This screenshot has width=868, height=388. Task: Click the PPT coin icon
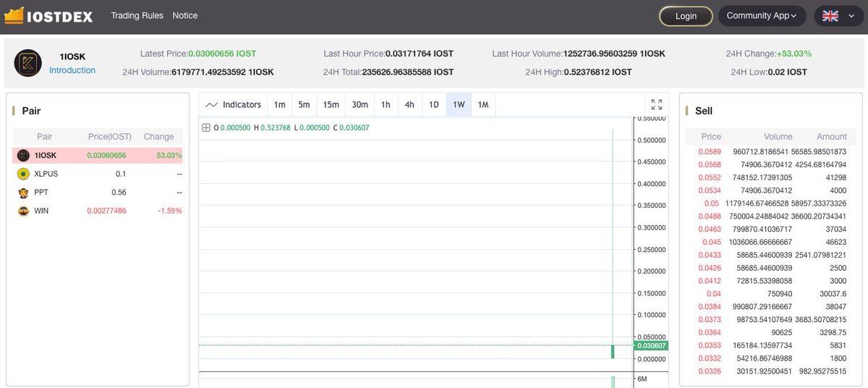pos(23,193)
